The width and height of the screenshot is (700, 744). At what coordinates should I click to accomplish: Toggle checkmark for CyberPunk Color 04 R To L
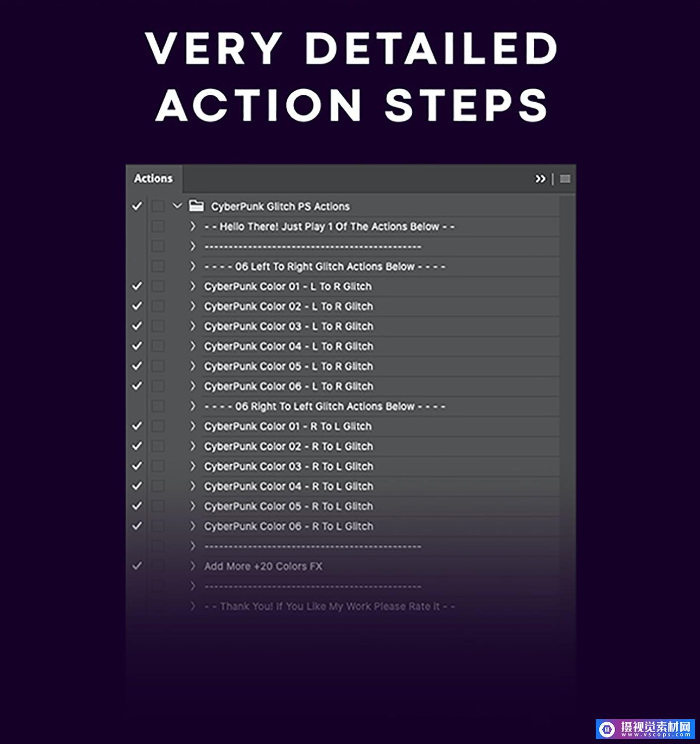[x=137, y=486]
